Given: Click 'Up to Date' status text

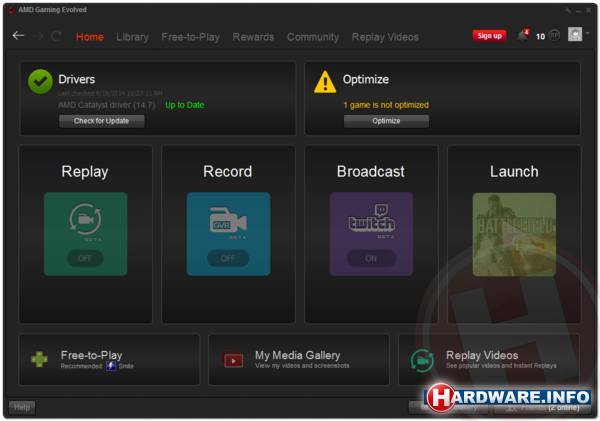Looking at the screenshot, I should tap(184, 105).
